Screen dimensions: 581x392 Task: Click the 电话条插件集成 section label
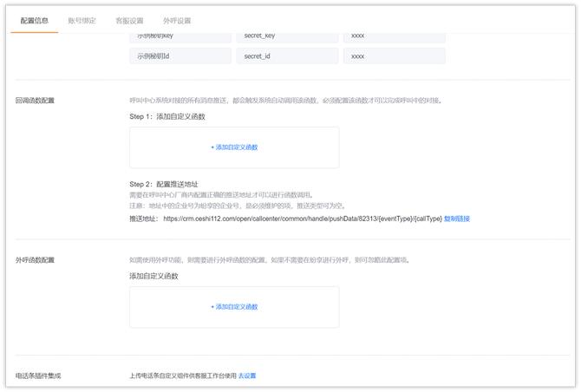tap(39, 376)
